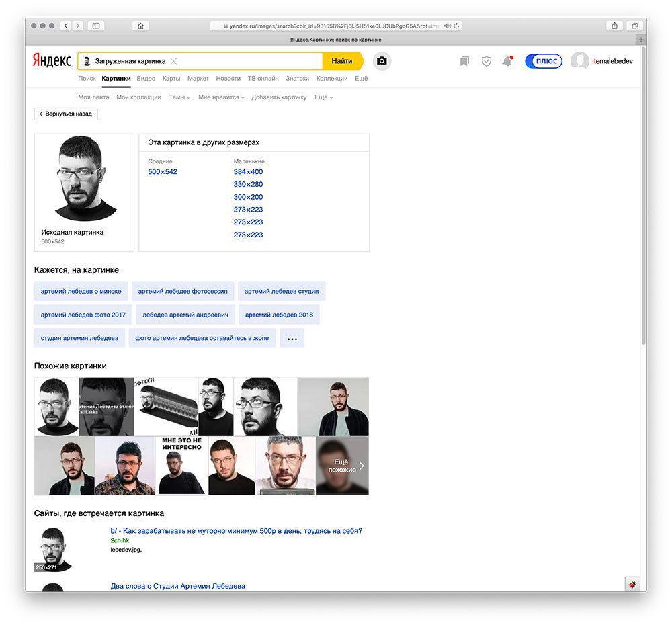Screen dimensions: 672x625
Task: Open the Новости tab
Action: [228, 79]
